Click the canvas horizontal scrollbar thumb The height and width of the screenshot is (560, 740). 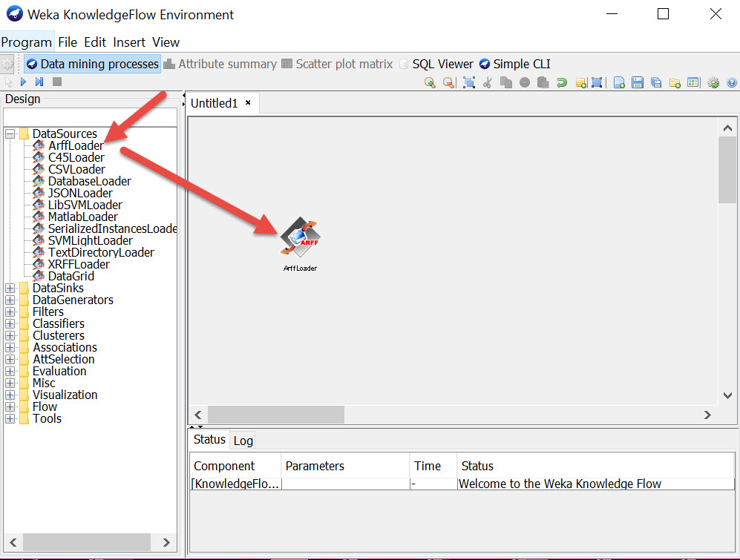pos(275,415)
